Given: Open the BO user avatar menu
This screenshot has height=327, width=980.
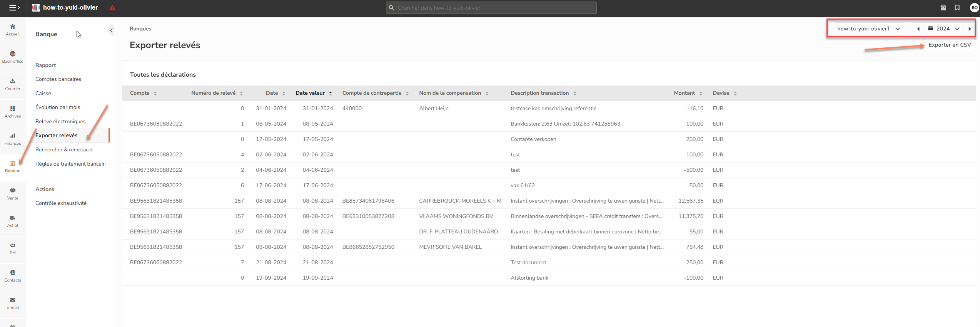Looking at the screenshot, I should [974, 8].
